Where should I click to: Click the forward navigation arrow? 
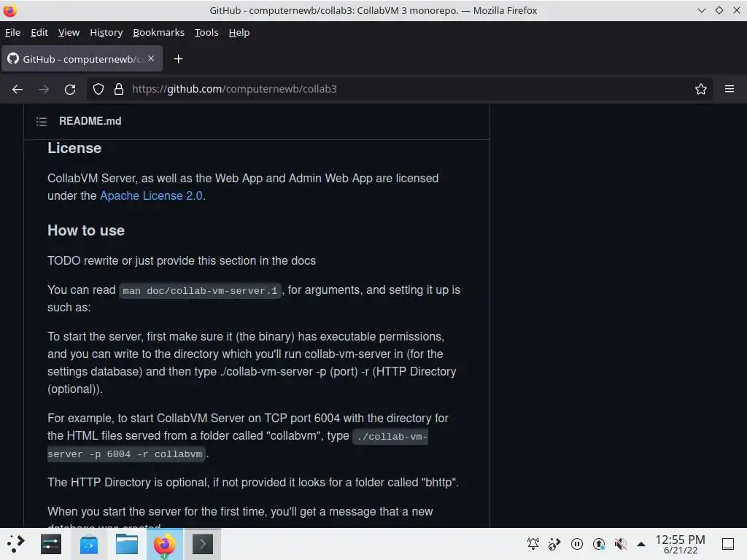pyautogui.click(x=43, y=89)
